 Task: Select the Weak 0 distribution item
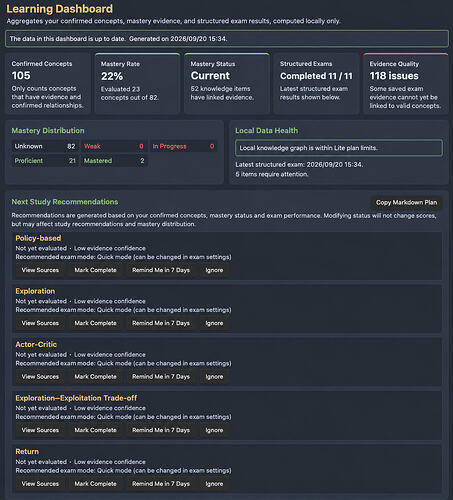114,146
